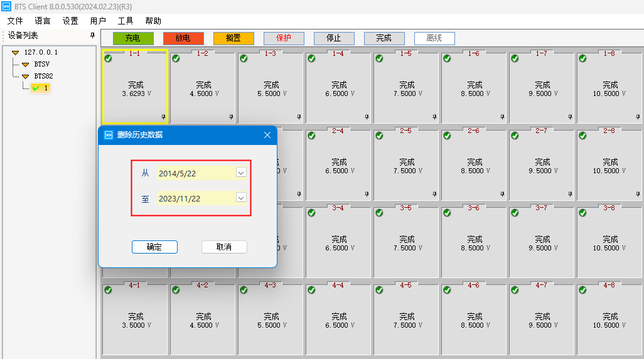Select channel 3-7 showing 9.5000 V
This screenshot has height=359, width=644.
point(541,242)
